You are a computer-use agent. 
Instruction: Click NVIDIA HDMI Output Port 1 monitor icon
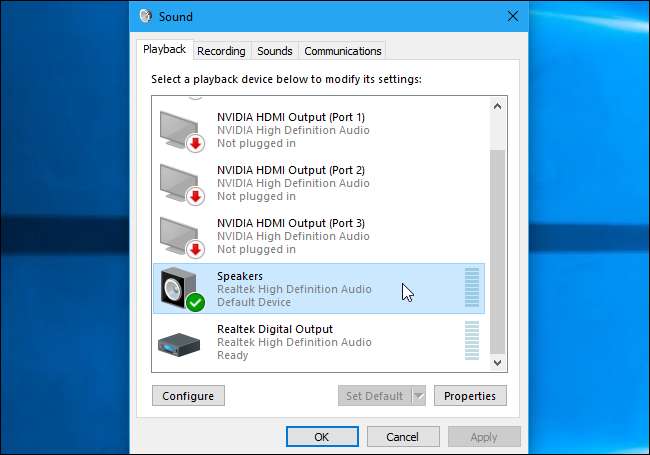(x=180, y=129)
